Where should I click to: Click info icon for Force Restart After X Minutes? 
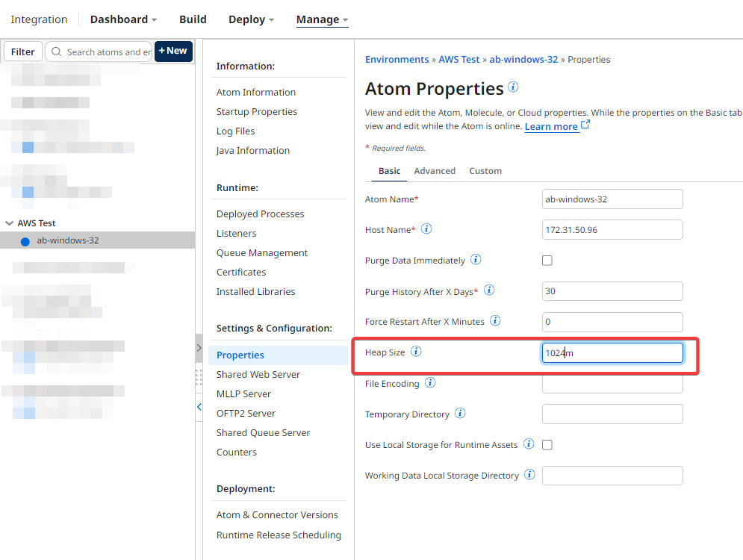point(494,321)
